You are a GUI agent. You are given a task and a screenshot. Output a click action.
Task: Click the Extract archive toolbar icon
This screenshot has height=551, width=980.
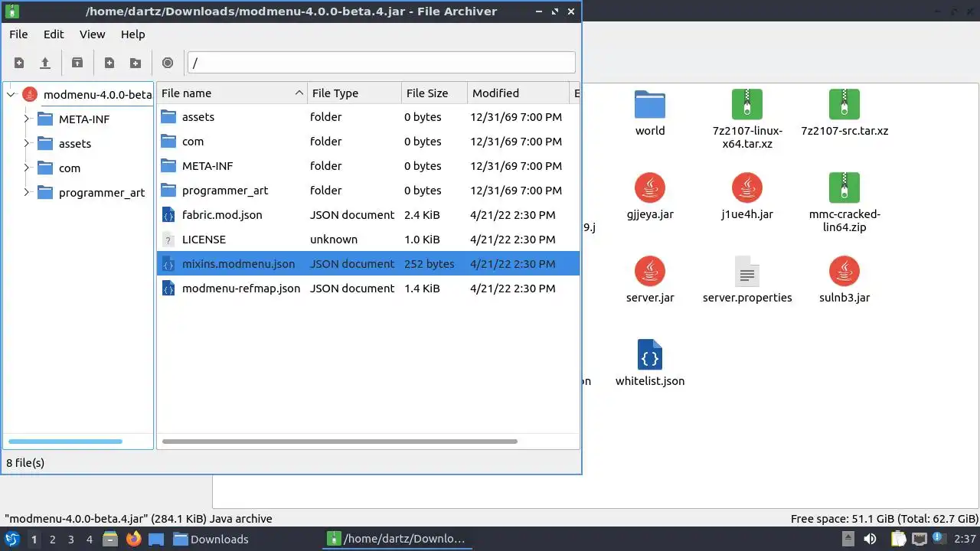[x=77, y=63]
